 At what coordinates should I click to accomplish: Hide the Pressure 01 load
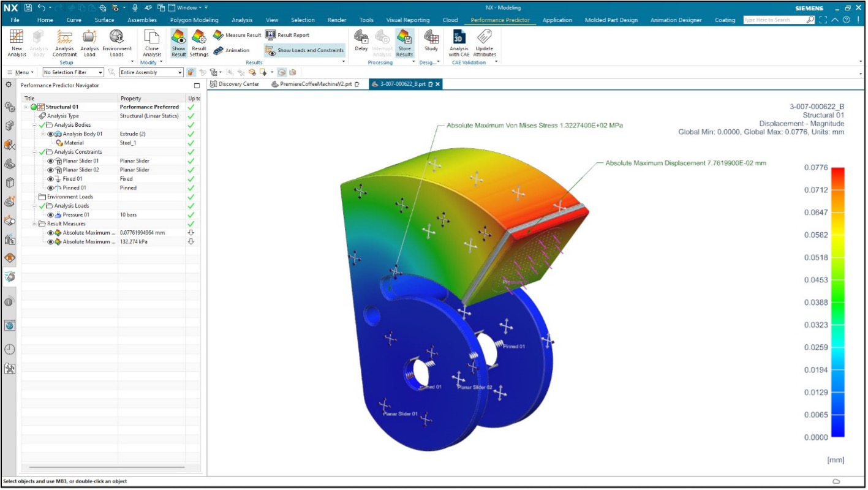click(x=51, y=215)
